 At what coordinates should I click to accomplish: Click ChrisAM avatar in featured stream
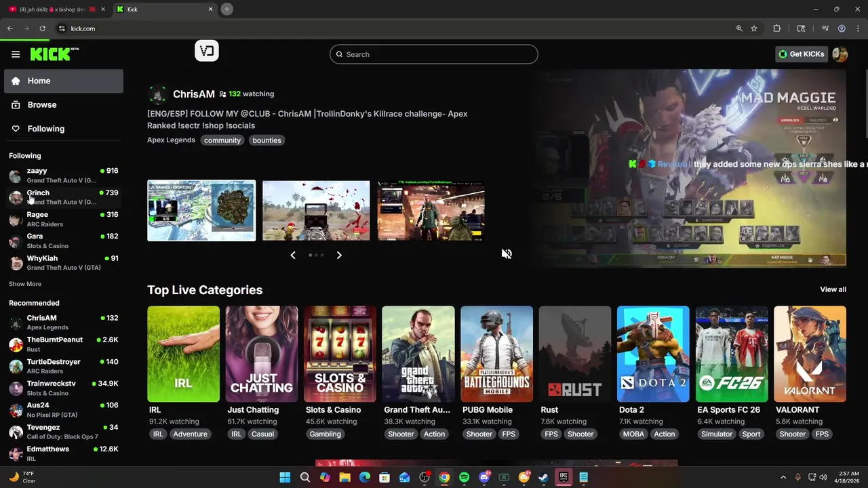(x=157, y=94)
